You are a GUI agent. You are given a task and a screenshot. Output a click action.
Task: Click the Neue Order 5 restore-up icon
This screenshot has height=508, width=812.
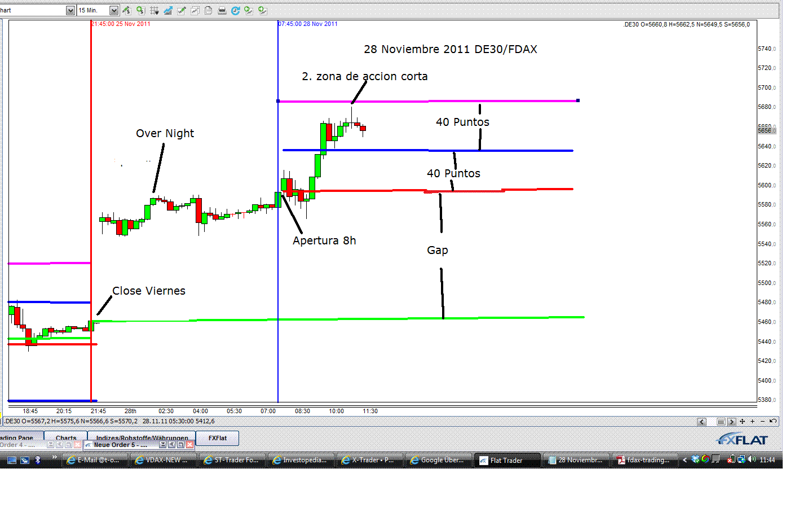click(x=172, y=445)
